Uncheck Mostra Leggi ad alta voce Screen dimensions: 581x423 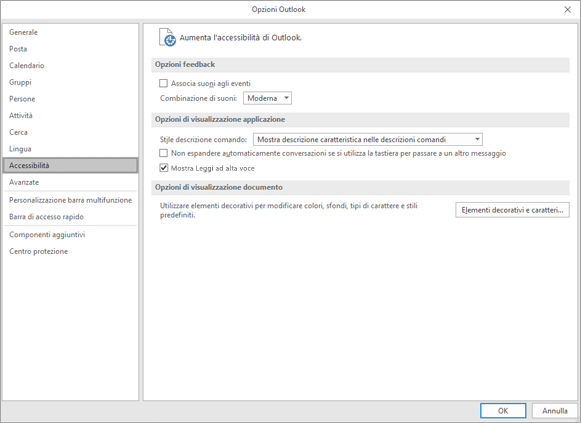click(163, 168)
